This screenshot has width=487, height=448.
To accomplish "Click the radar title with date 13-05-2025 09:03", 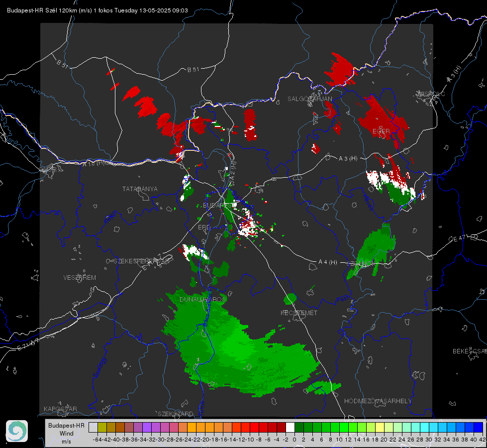I will (97, 10).
